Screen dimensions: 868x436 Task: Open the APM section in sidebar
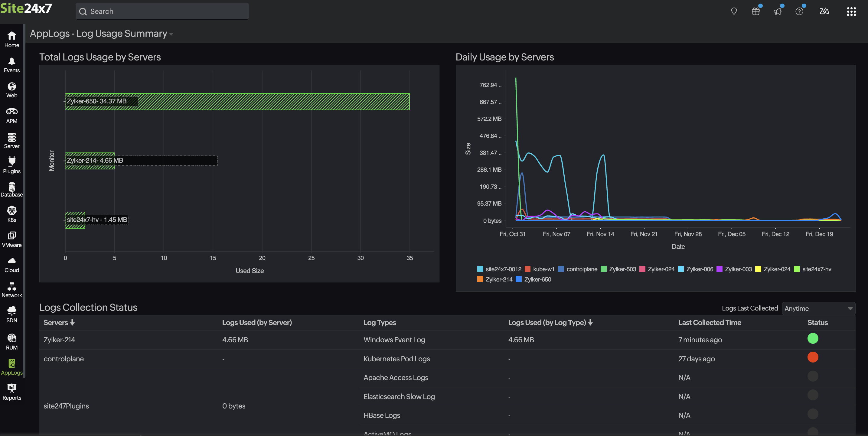coord(11,115)
